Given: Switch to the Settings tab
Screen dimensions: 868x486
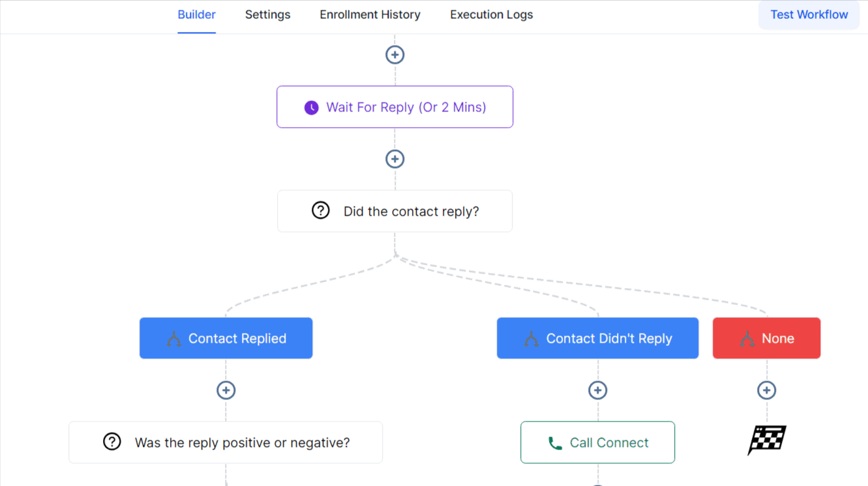Looking at the screenshot, I should (x=267, y=14).
